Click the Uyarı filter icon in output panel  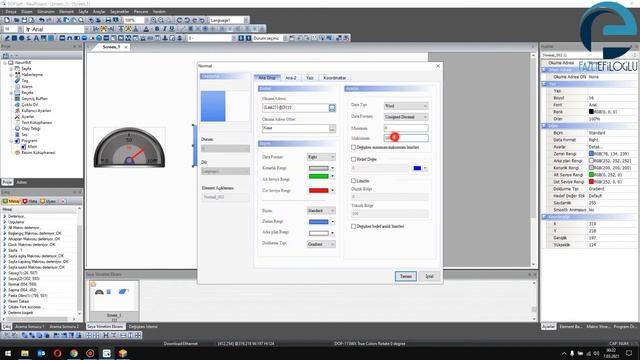[42, 201]
